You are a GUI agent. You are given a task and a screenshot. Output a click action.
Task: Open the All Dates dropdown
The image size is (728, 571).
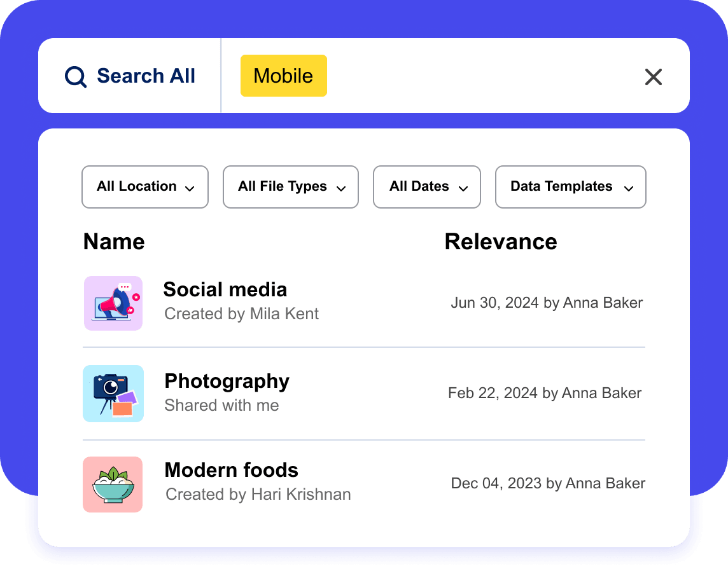tap(426, 187)
